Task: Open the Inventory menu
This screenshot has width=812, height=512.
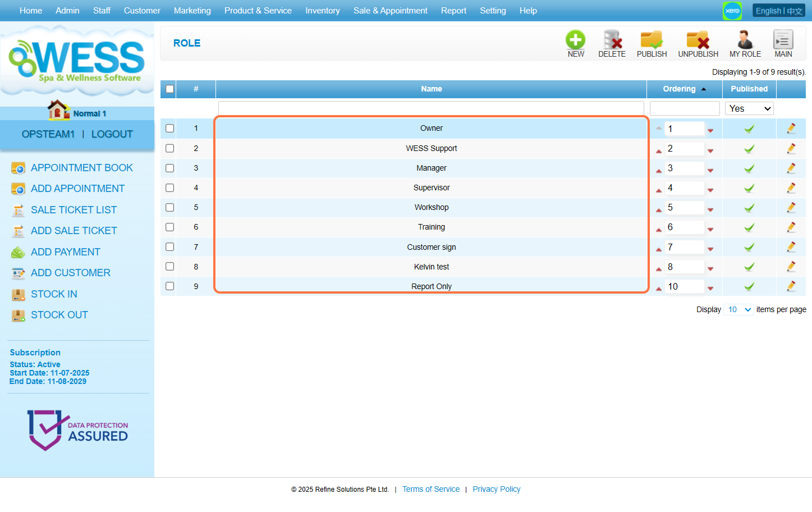Action: (x=322, y=11)
